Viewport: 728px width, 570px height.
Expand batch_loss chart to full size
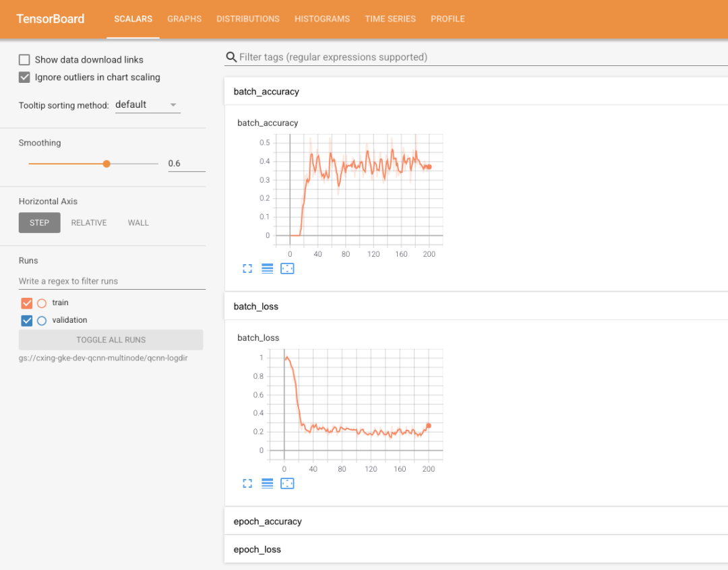click(247, 483)
